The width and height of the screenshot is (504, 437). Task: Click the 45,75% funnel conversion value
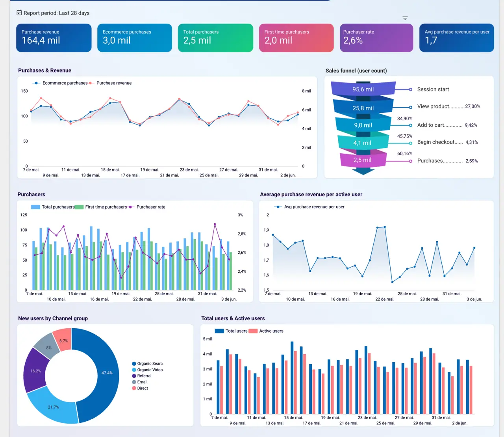tap(405, 136)
